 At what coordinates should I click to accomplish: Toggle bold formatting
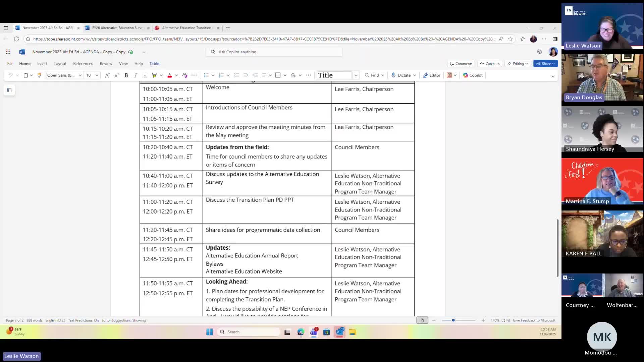(x=126, y=75)
